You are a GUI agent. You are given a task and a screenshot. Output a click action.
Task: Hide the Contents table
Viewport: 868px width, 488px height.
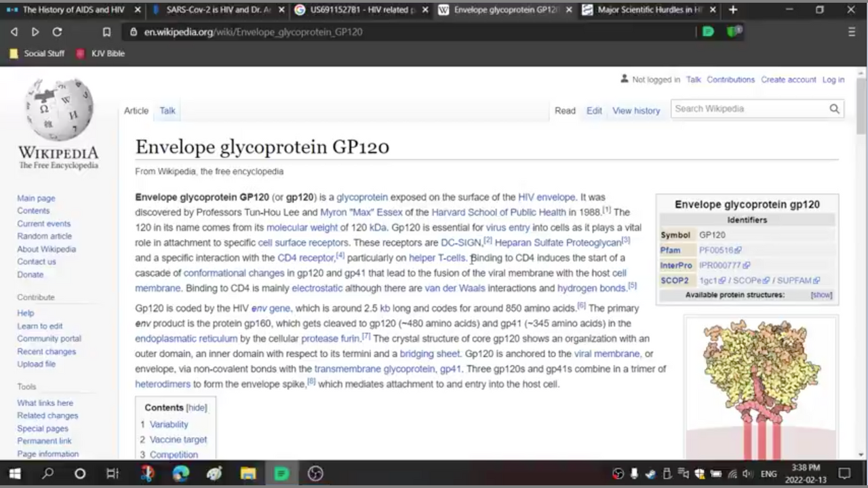tap(197, 408)
